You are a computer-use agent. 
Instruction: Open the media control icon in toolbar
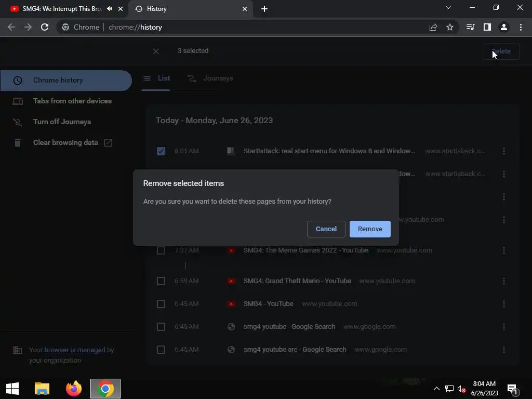click(x=470, y=27)
